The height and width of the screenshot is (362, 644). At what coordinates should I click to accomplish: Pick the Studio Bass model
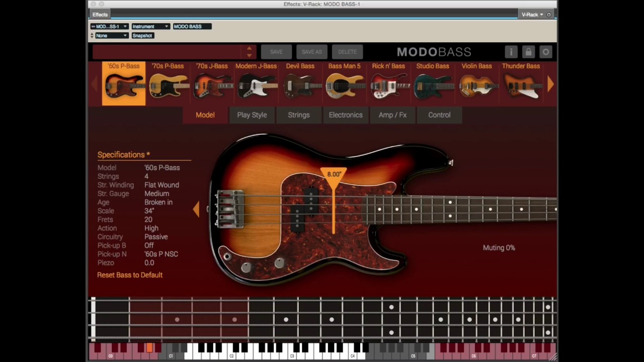(x=433, y=83)
